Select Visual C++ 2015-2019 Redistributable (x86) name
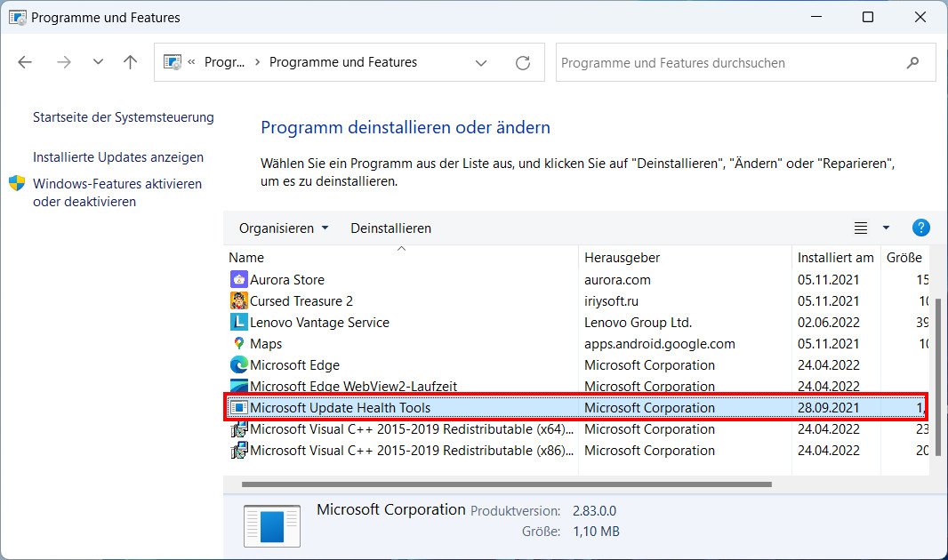Image resolution: width=948 pixels, height=560 pixels. coord(412,451)
